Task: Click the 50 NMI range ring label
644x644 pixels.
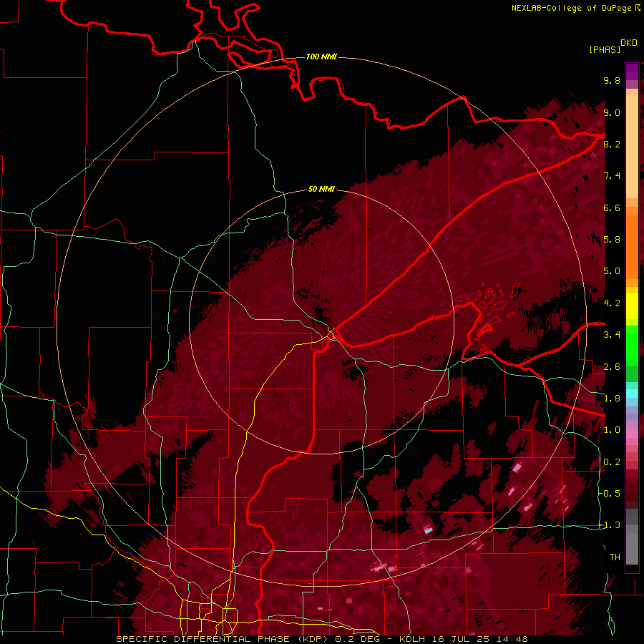Action: click(x=321, y=190)
